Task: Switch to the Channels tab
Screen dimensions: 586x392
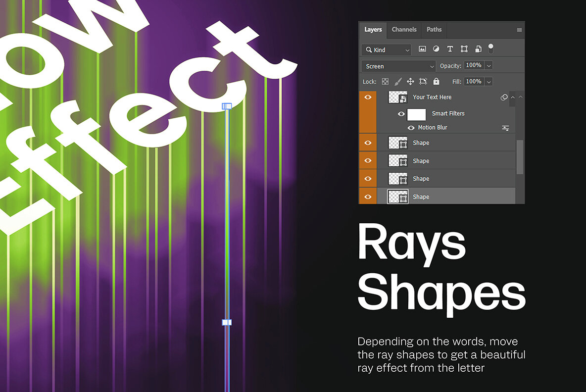Action: (x=404, y=30)
